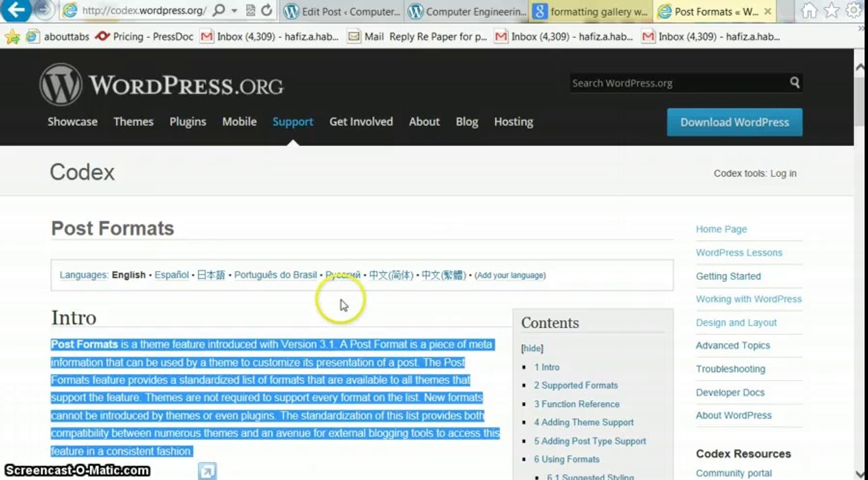Click the Add your language link

pos(510,275)
